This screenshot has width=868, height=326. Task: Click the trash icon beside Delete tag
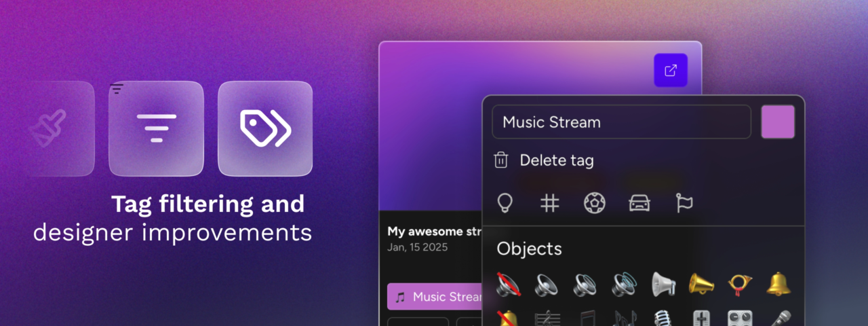point(501,160)
